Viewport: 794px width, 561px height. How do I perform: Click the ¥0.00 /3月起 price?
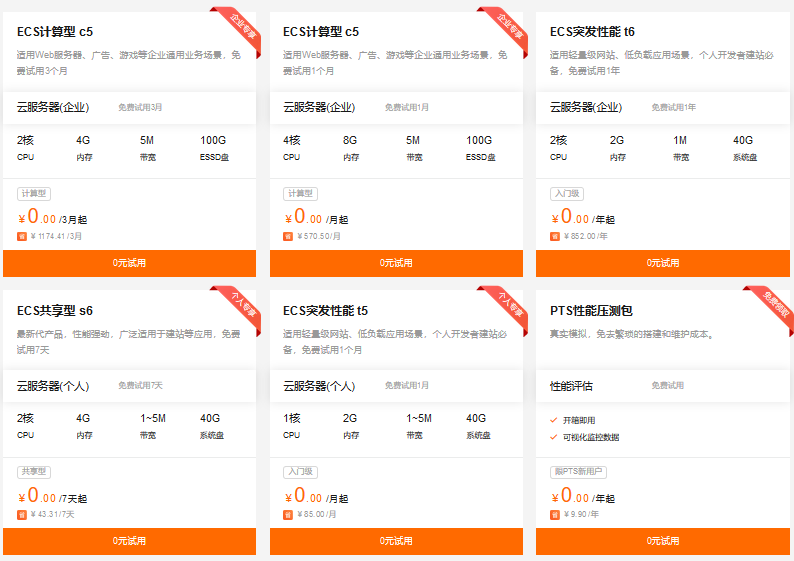[x=52, y=217]
